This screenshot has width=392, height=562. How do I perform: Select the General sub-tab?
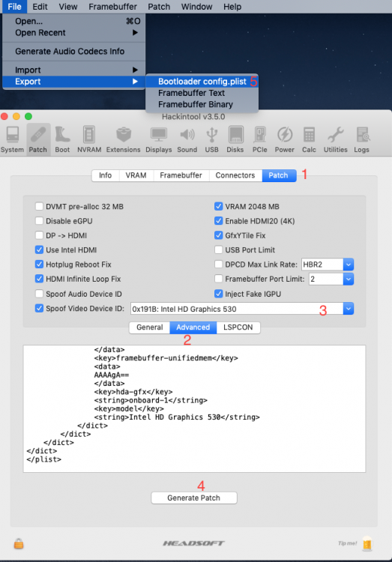150,327
